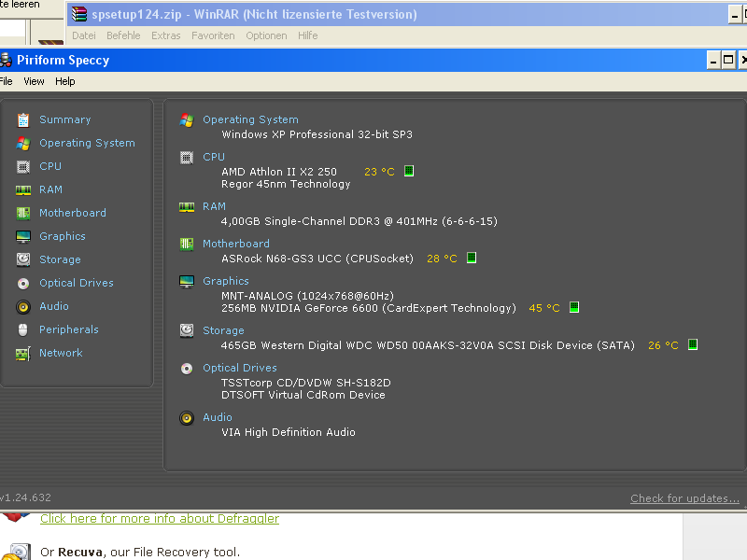Click the AMD Athlon II X2 250 text
The image size is (747, 560).
pyautogui.click(x=278, y=172)
